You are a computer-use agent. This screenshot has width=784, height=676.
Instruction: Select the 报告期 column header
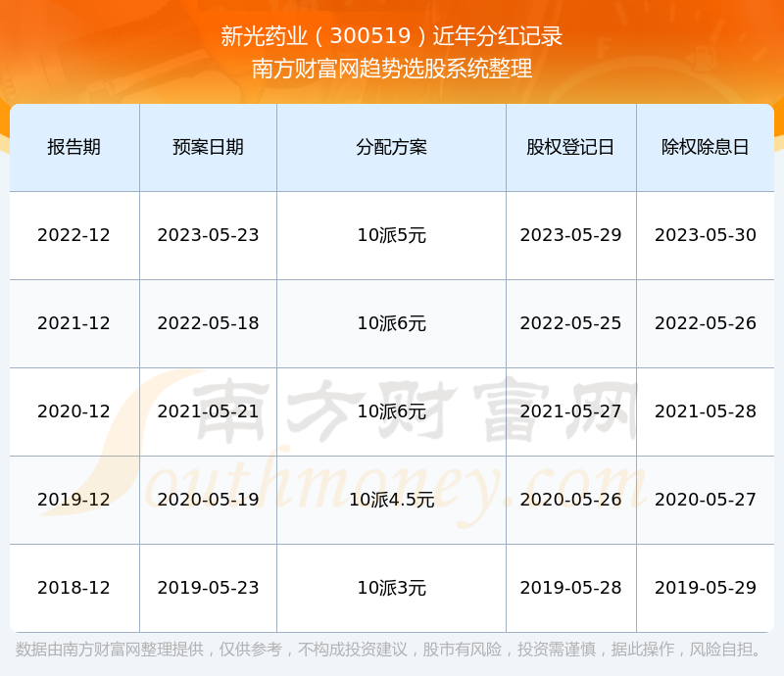click(74, 147)
